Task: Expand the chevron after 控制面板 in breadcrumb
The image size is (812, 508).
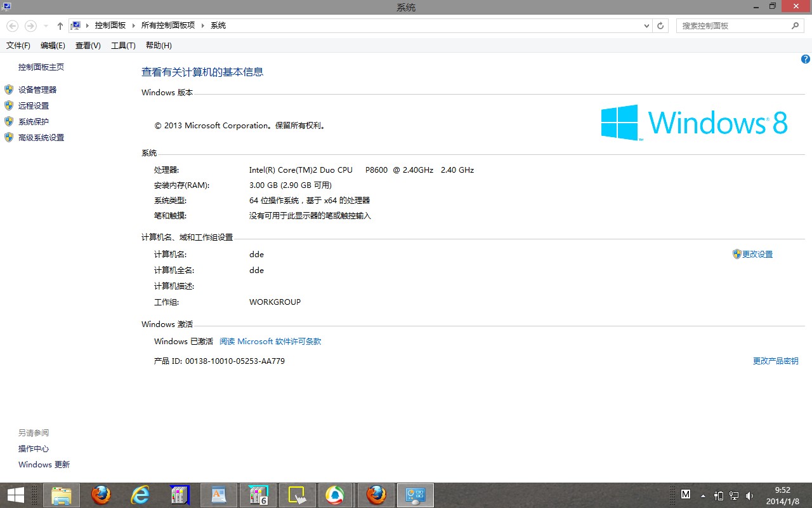Action: (133, 26)
